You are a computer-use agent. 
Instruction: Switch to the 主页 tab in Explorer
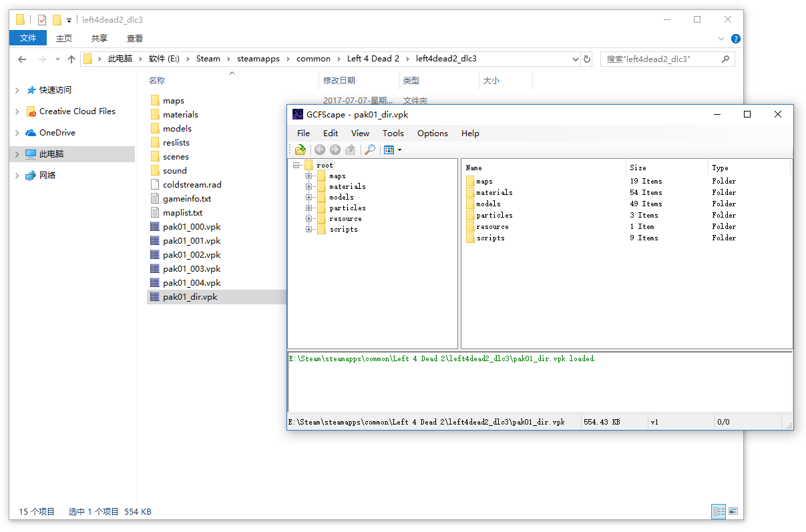click(64, 38)
